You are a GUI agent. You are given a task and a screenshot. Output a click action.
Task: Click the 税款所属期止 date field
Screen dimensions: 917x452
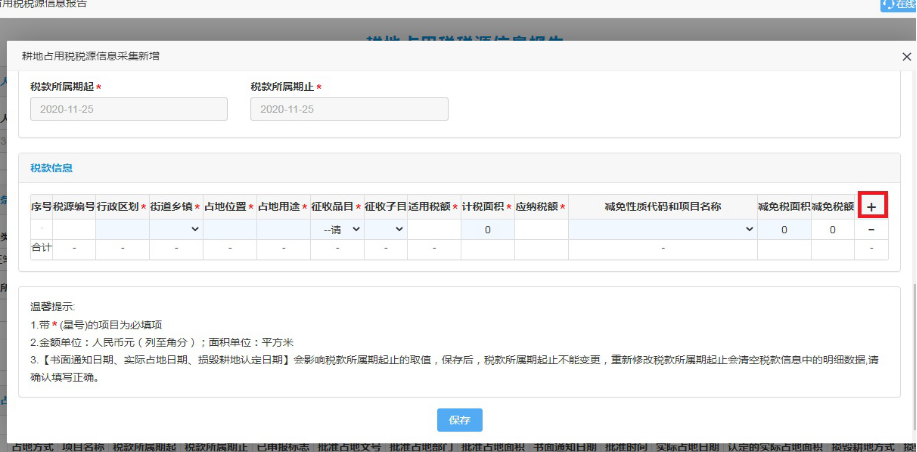(348, 109)
